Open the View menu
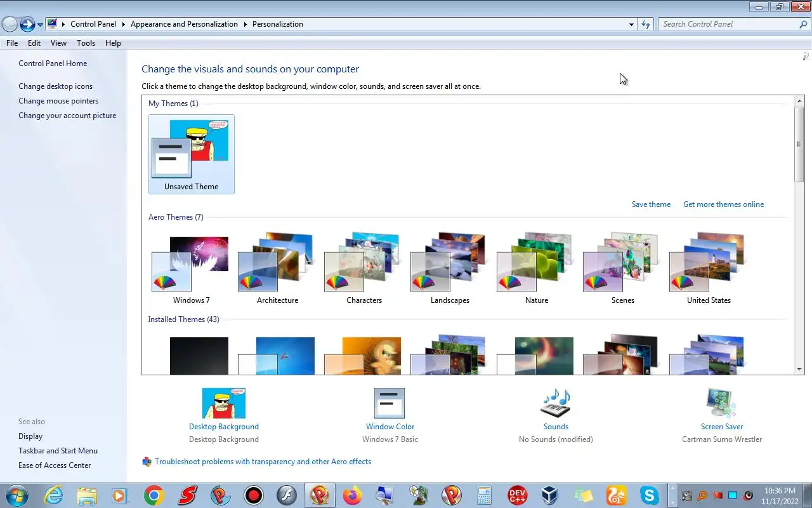The height and width of the screenshot is (508, 812). (58, 43)
